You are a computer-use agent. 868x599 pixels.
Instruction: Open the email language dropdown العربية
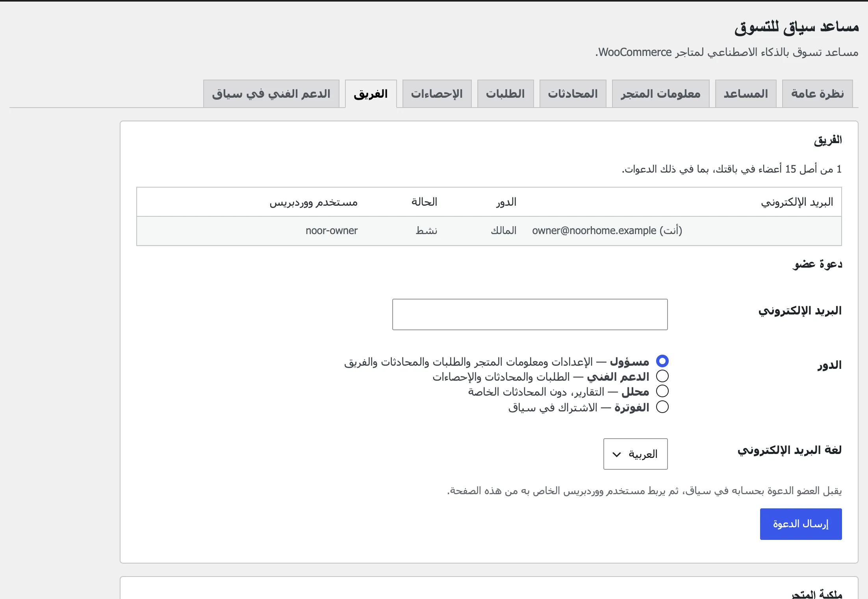(x=635, y=454)
